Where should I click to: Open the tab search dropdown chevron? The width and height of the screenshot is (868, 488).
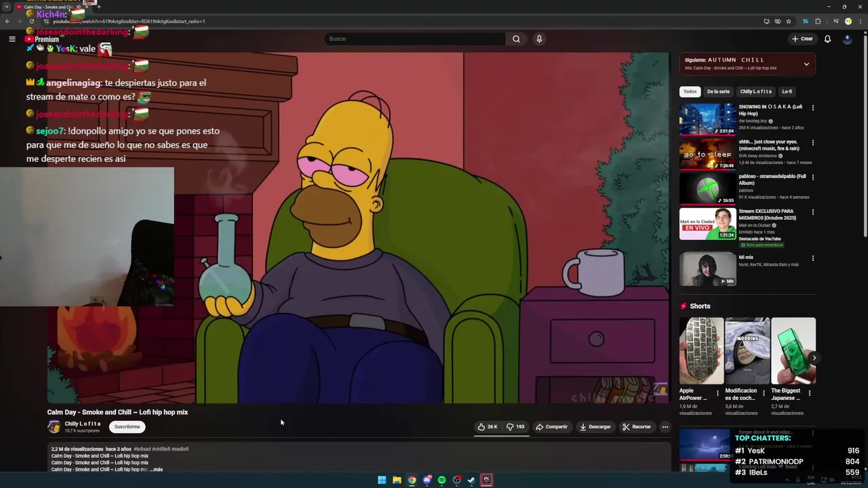tap(7, 7)
